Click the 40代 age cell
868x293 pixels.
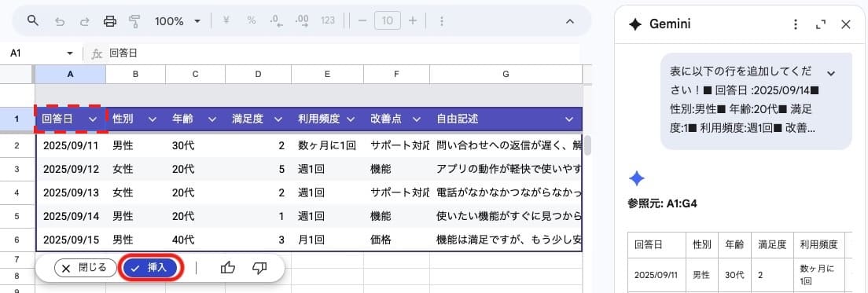pos(195,240)
